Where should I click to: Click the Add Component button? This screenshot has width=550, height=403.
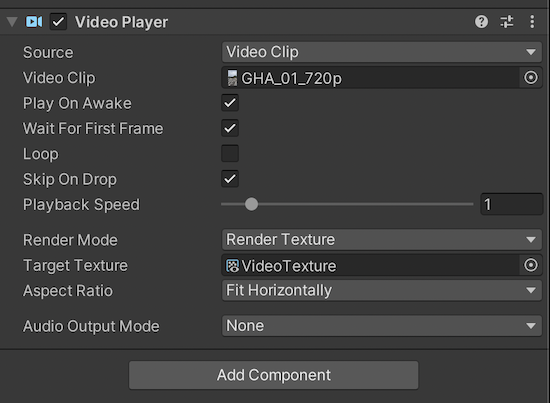click(274, 375)
